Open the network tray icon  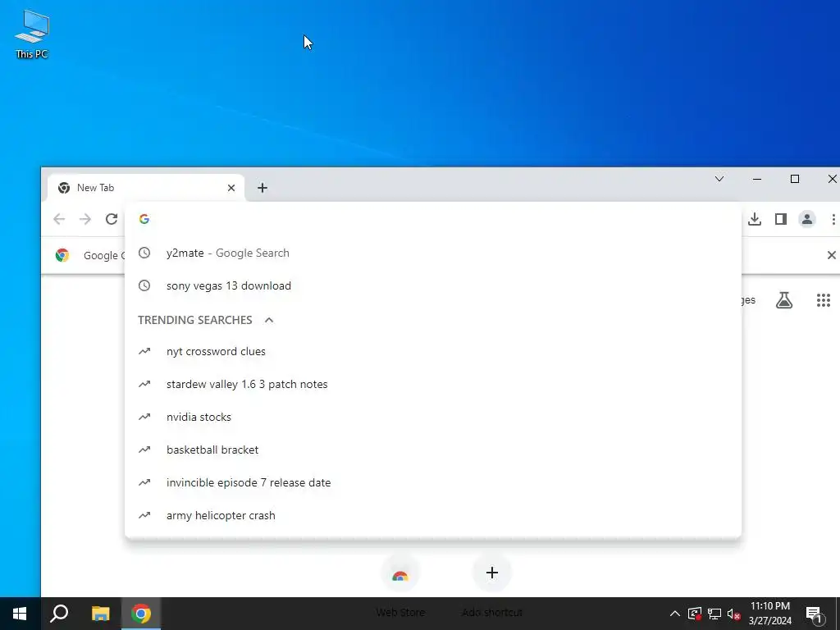click(714, 614)
